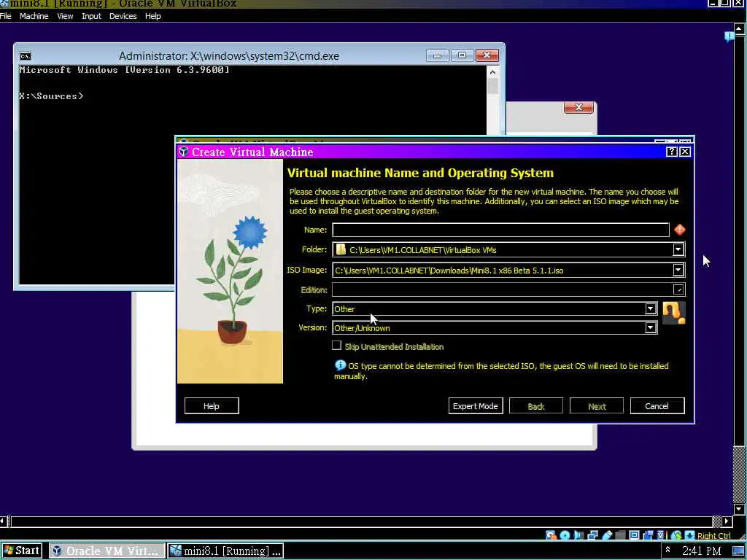This screenshot has height=560, width=747.
Task: Switch to mini8.1 [Running] taskbar button
Action: tap(226, 551)
